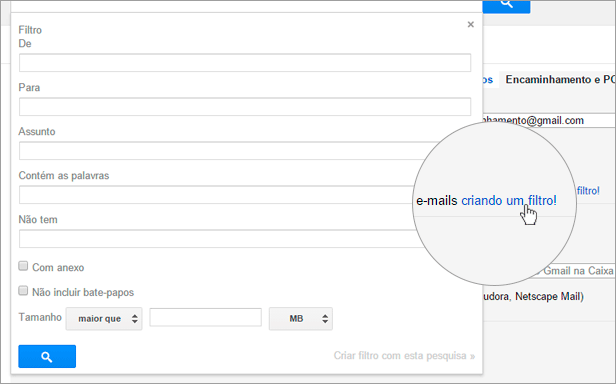Enable the Com anexo checkbox
The height and width of the screenshot is (384, 616).
23,266
